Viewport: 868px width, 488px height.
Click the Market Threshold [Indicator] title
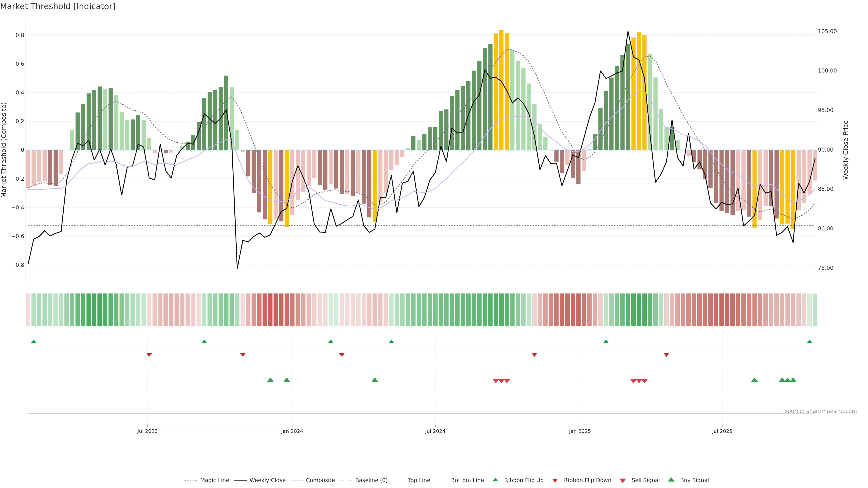click(x=58, y=6)
